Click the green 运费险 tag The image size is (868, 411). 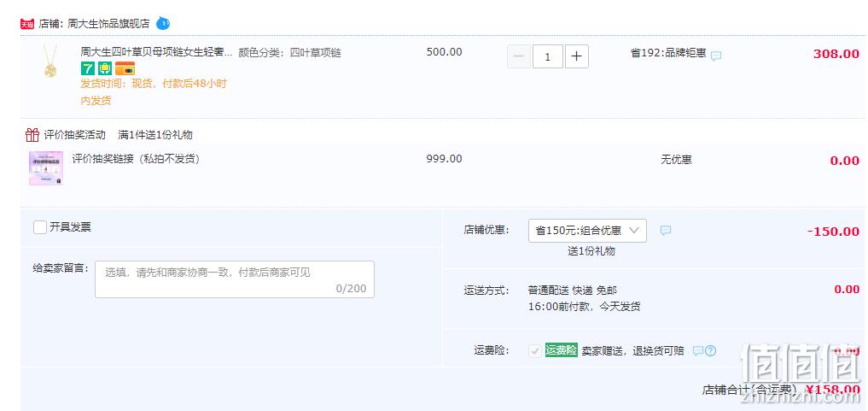[562, 350]
